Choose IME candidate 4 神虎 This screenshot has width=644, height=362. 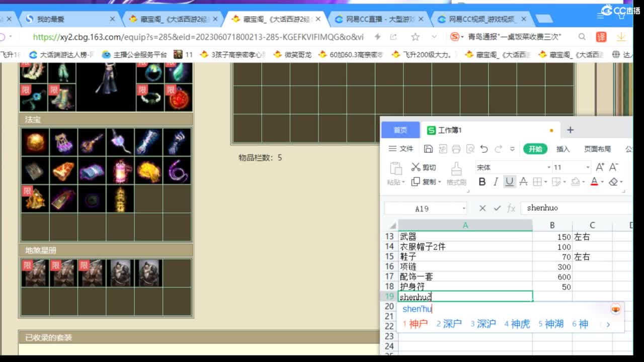click(x=517, y=324)
